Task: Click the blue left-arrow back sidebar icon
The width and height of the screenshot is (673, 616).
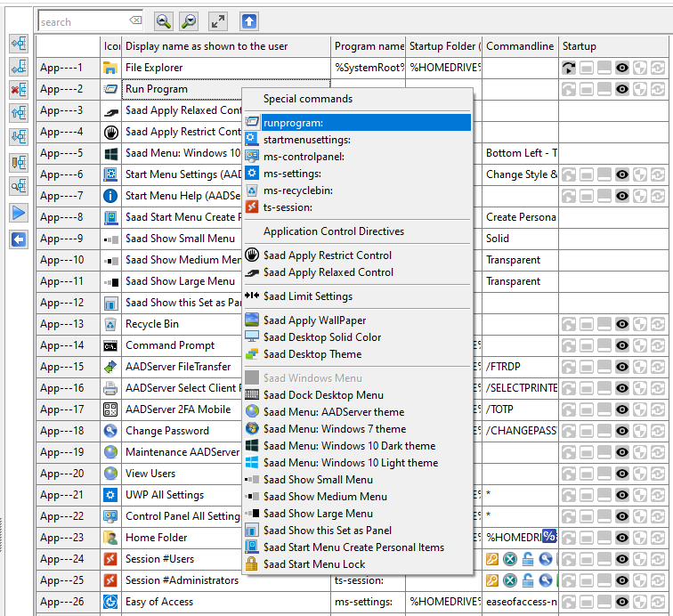Action: point(18,239)
